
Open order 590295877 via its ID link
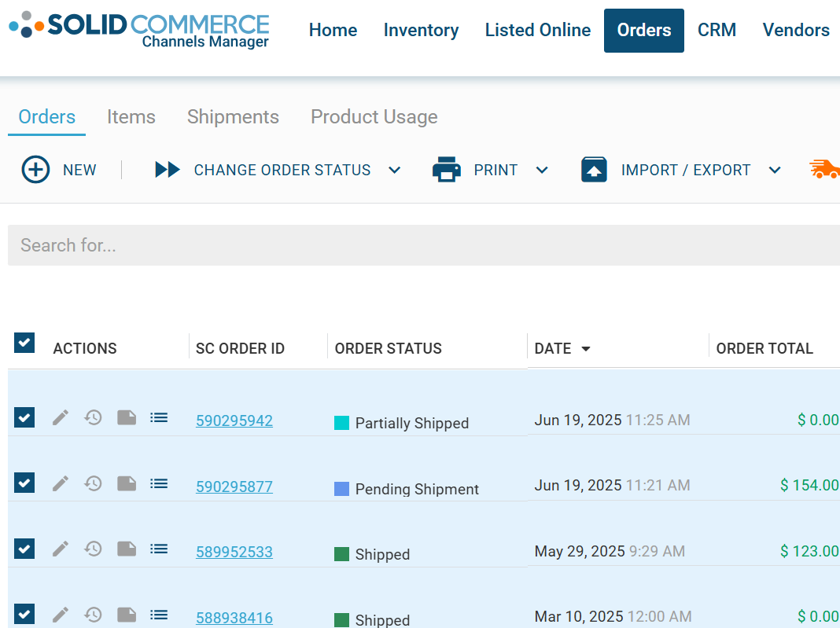[234, 486]
